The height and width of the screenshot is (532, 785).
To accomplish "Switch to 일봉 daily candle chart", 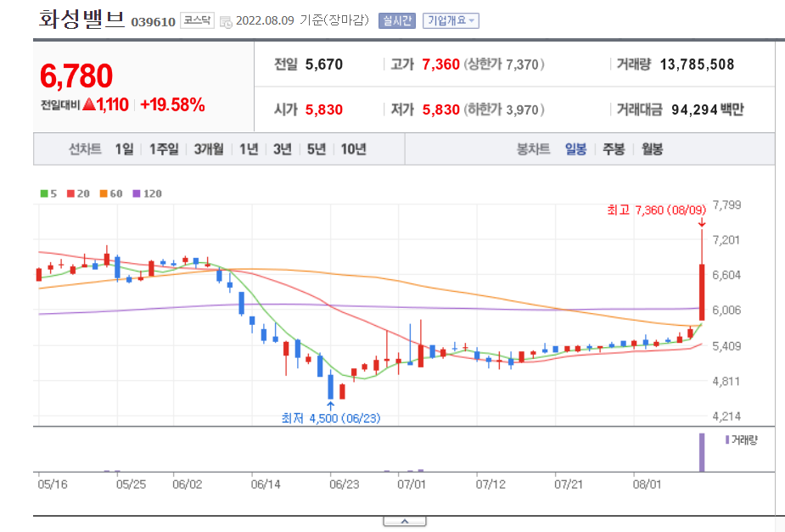I will [575, 149].
